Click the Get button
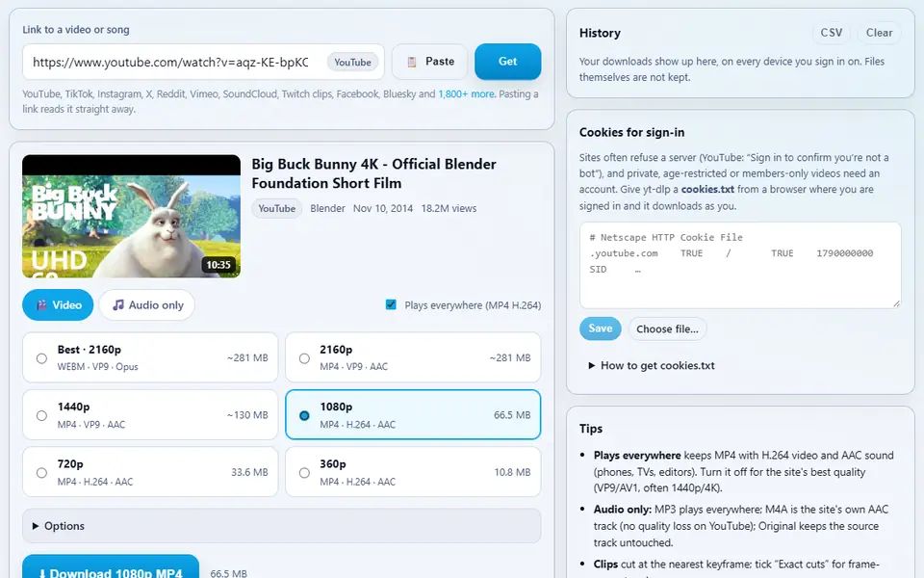Viewport: 924px width, 578px height. [507, 62]
